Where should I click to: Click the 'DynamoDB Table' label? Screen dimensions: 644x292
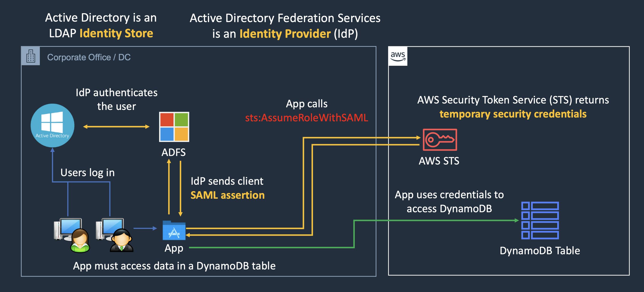pyautogui.click(x=540, y=251)
